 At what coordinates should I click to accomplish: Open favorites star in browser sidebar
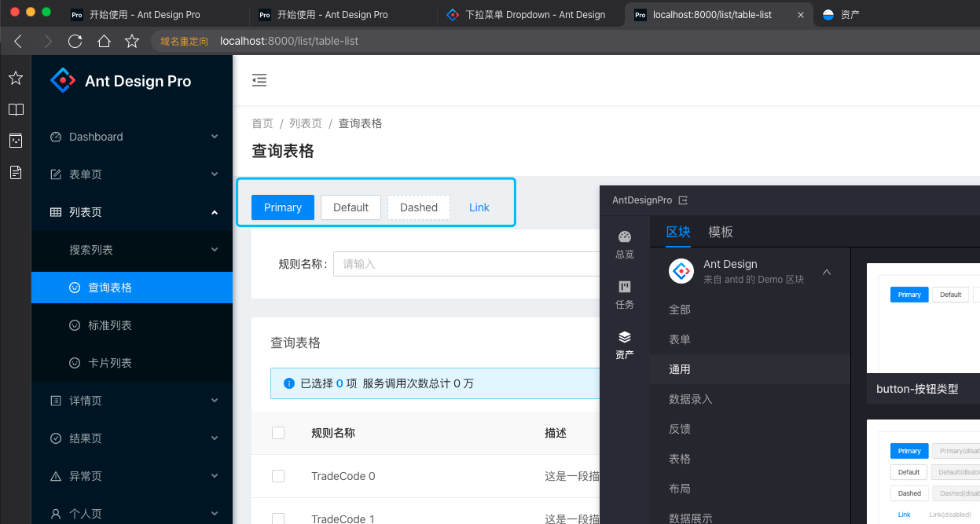point(16,78)
